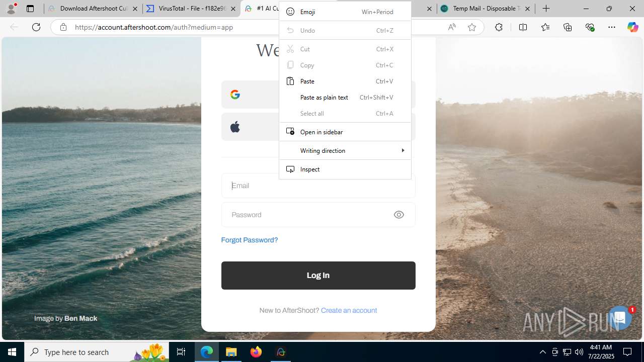The height and width of the screenshot is (362, 644).
Task: Close the VirusTotal tab
Action: [x=233, y=9]
